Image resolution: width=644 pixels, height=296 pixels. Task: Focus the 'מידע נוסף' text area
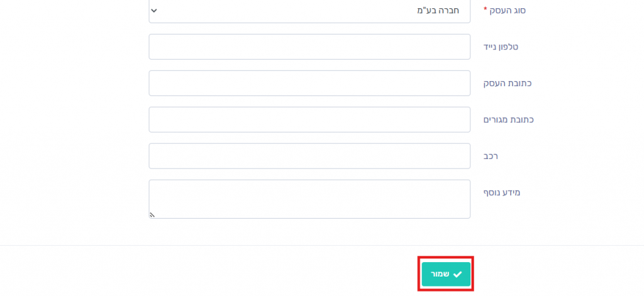point(309,199)
